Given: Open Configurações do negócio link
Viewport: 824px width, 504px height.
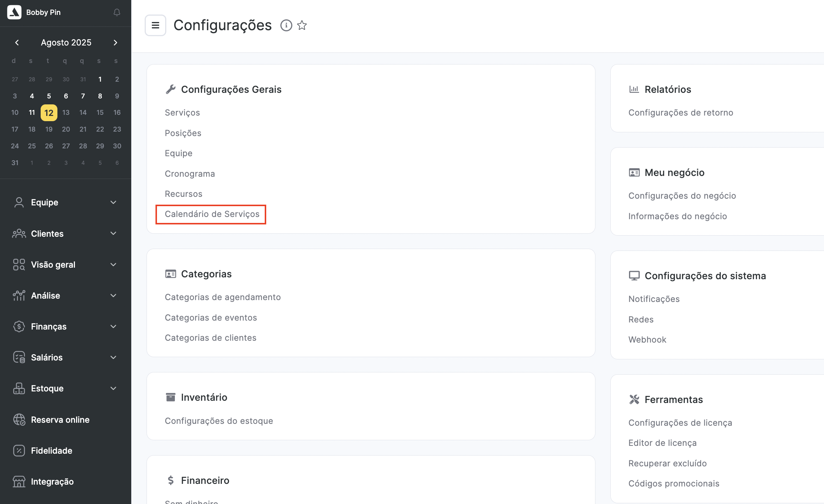Looking at the screenshot, I should coord(682,196).
